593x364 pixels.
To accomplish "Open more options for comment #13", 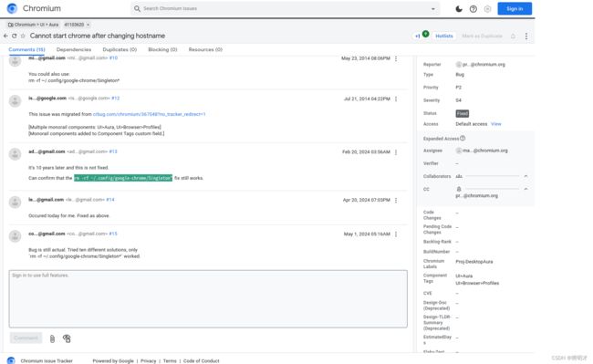I will coord(396,152).
